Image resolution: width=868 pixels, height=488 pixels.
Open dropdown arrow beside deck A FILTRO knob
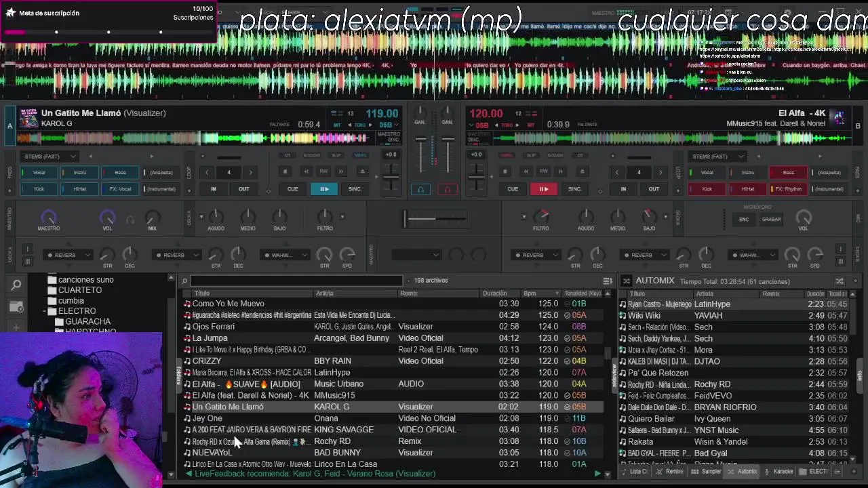click(x=342, y=217)
